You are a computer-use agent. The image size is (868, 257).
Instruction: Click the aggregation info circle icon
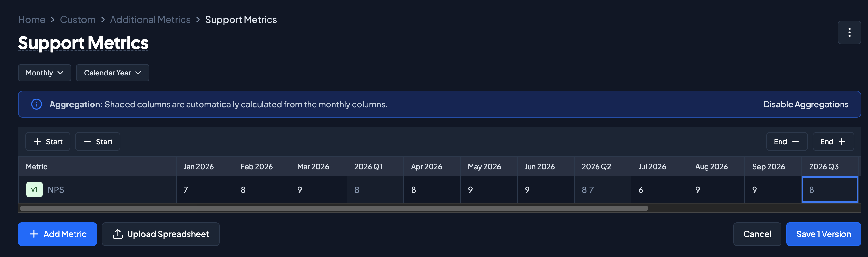[x=36, y=104]
